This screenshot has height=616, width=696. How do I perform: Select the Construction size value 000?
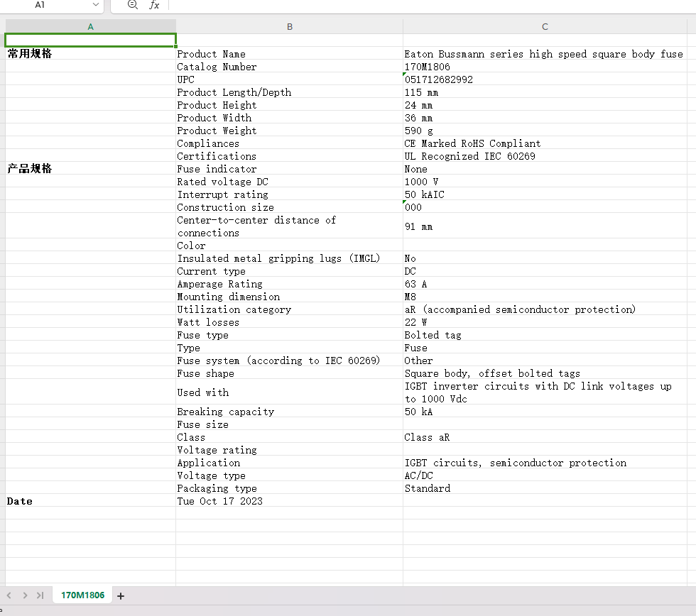point(545,207)
